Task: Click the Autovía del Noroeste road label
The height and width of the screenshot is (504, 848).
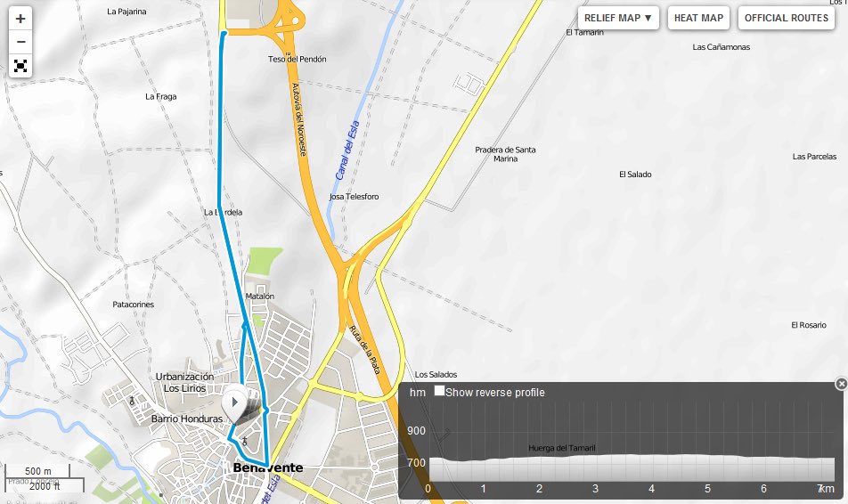Action: pos(299,119)
